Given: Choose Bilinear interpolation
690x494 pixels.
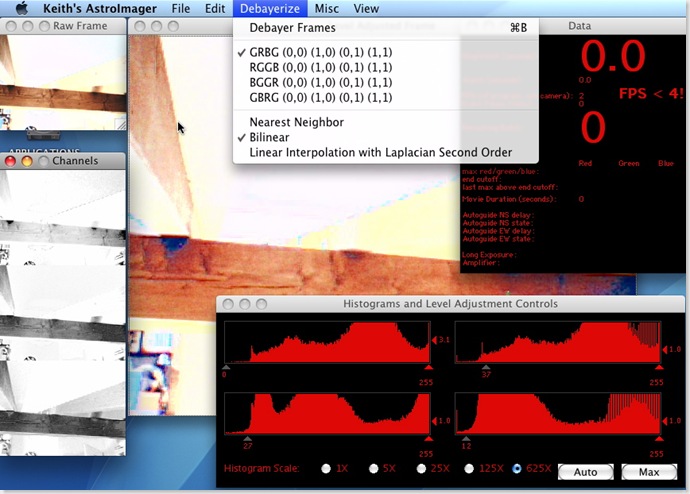Looking at the screenshot, I should (x=385, y=137).
